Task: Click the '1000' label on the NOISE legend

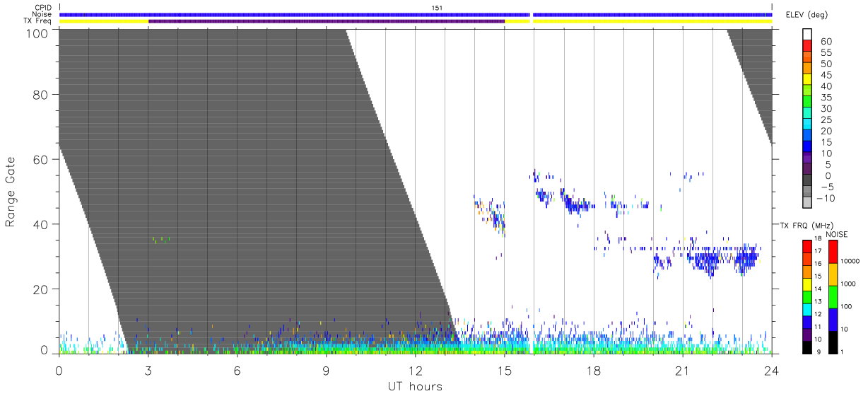Action: coord(849,284)
